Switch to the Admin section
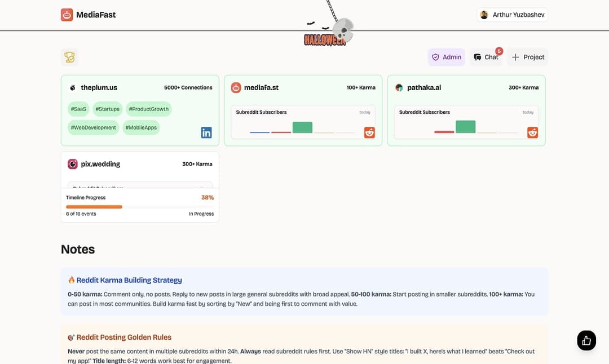 pos(446,56)
